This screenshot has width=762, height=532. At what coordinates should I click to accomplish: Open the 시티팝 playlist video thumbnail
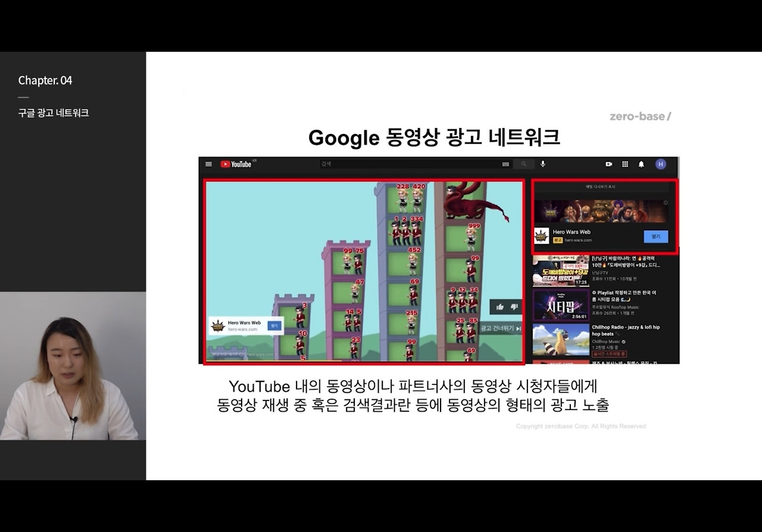point(561,305)
